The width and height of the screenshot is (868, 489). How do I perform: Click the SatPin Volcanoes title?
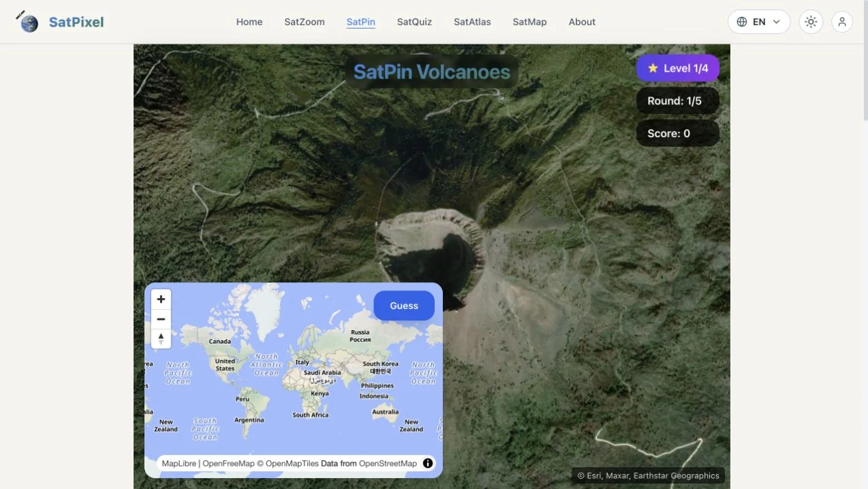click(x=432, y=72)
